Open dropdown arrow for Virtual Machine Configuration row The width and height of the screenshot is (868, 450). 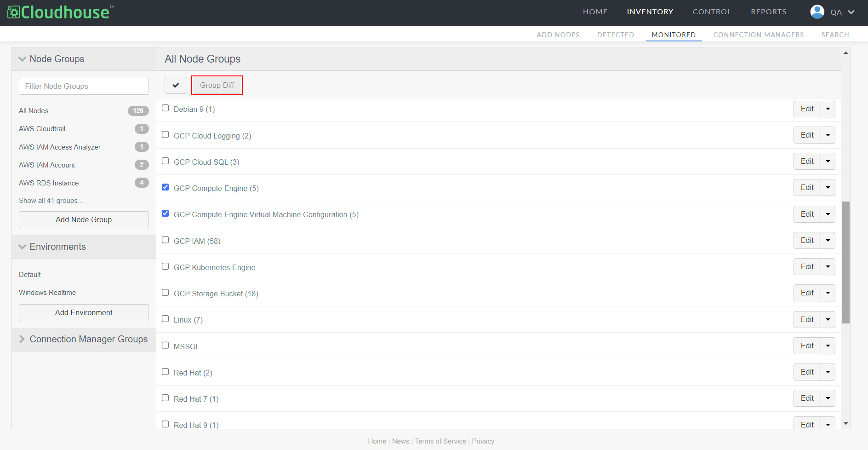[828, 214]
